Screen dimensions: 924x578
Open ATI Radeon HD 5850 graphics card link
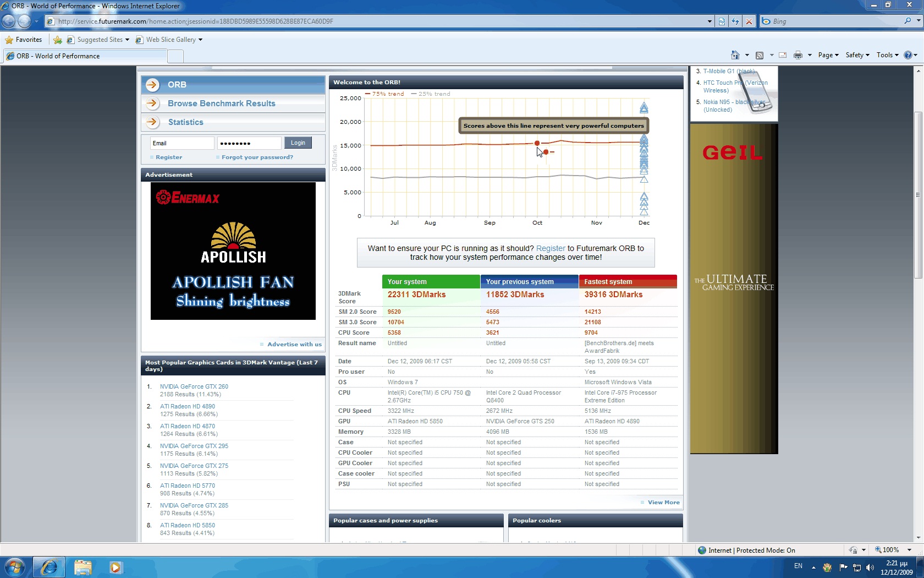pos(188,526)
